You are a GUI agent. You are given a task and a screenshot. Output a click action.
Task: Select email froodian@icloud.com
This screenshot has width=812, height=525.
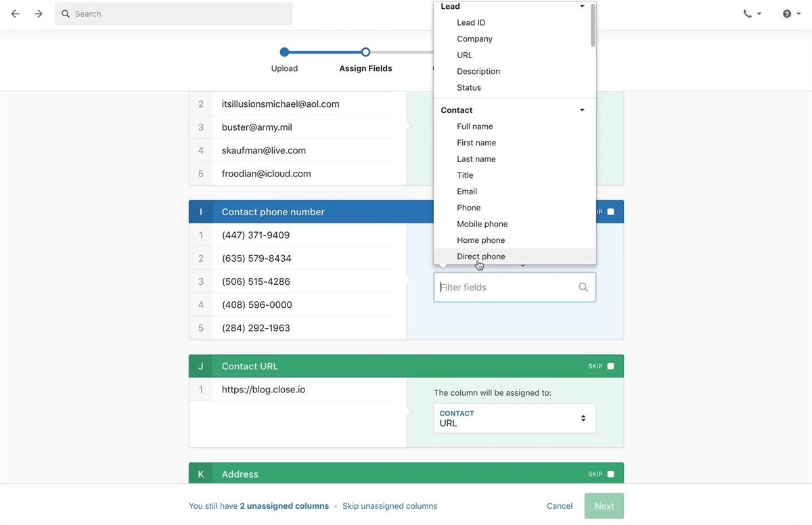tap(267, 174)
